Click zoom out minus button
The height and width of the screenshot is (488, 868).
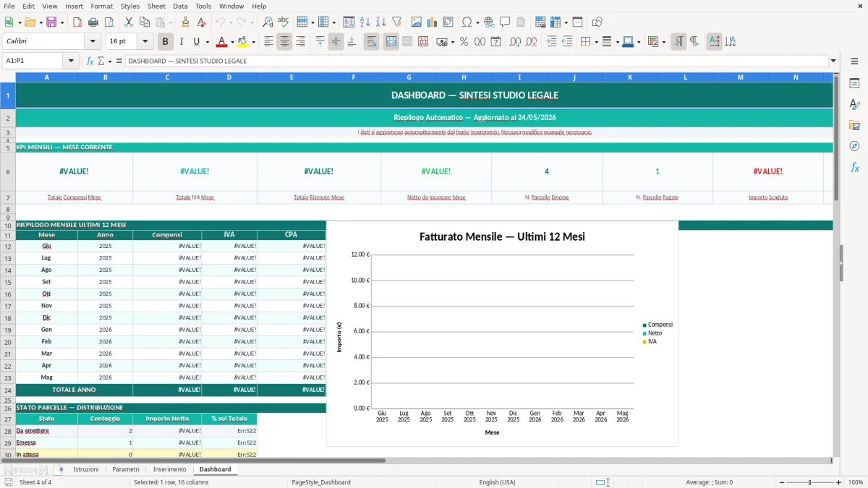[780, 482]
